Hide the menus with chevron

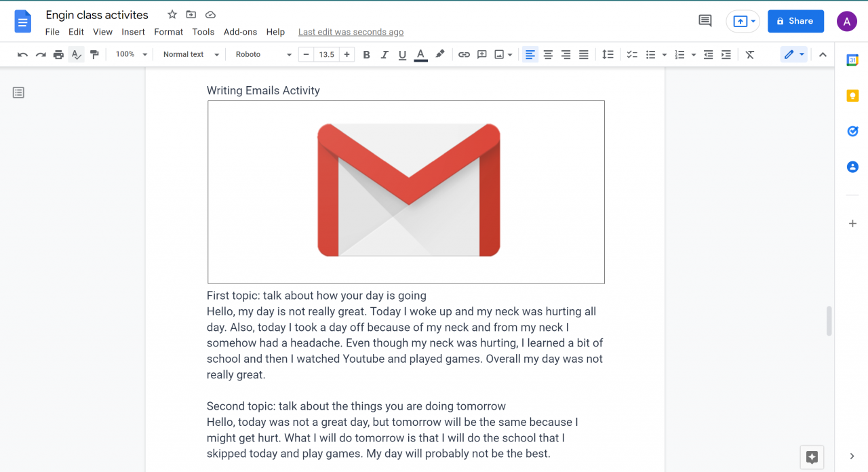(823, 54)
